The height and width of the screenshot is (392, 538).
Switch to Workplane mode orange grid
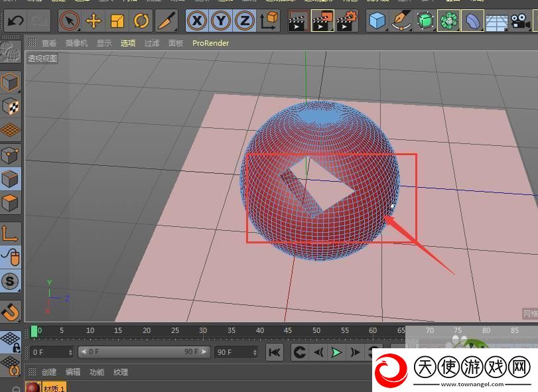tap(10, 130)
